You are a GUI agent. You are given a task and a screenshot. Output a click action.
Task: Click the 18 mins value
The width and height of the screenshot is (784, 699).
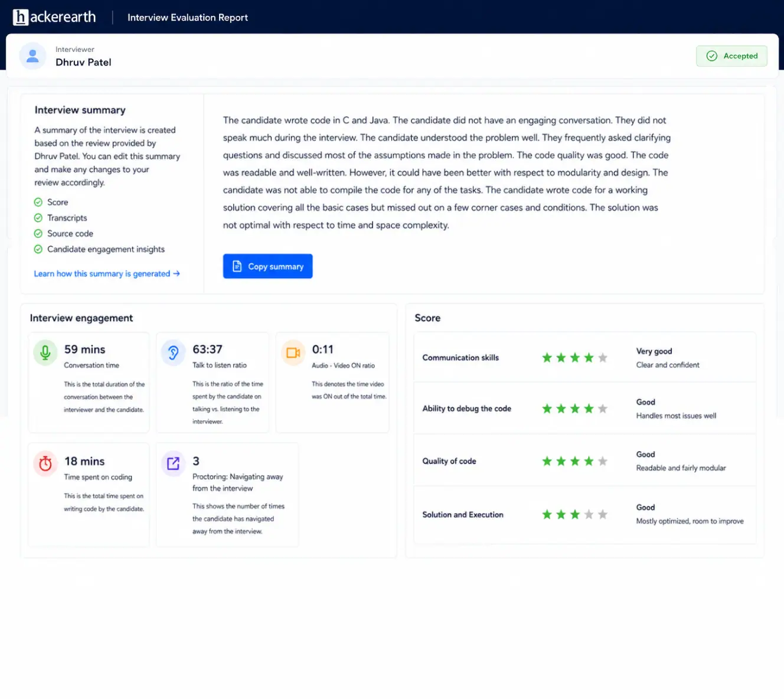pyautogui.click(x=84, y=461)
